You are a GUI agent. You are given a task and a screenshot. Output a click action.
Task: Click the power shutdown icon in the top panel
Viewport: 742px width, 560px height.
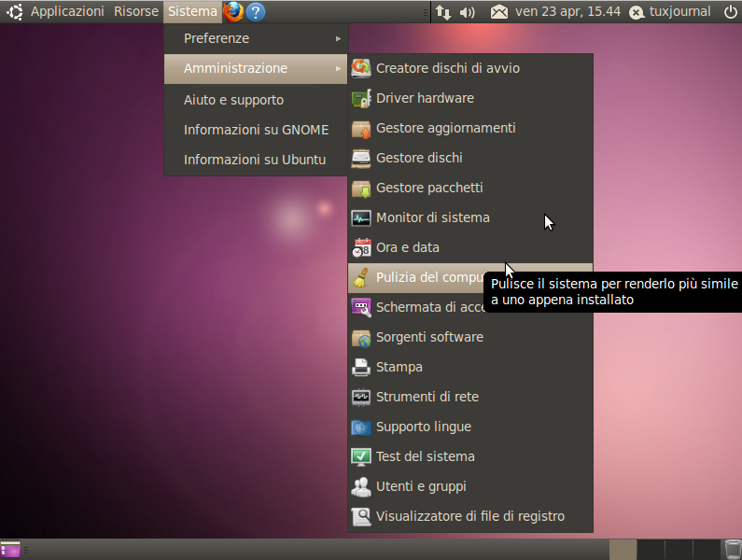[x=731, y=12]
